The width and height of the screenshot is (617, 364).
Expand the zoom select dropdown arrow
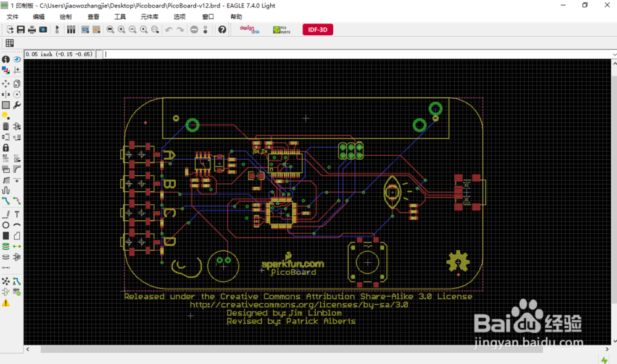[x=157, y=33]
